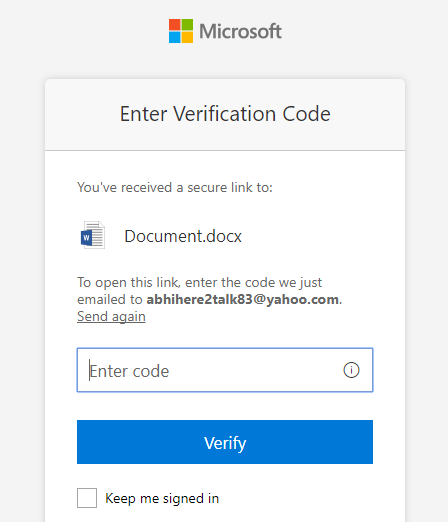
Task: Click the Word document file icon
Action: (93, 235)
